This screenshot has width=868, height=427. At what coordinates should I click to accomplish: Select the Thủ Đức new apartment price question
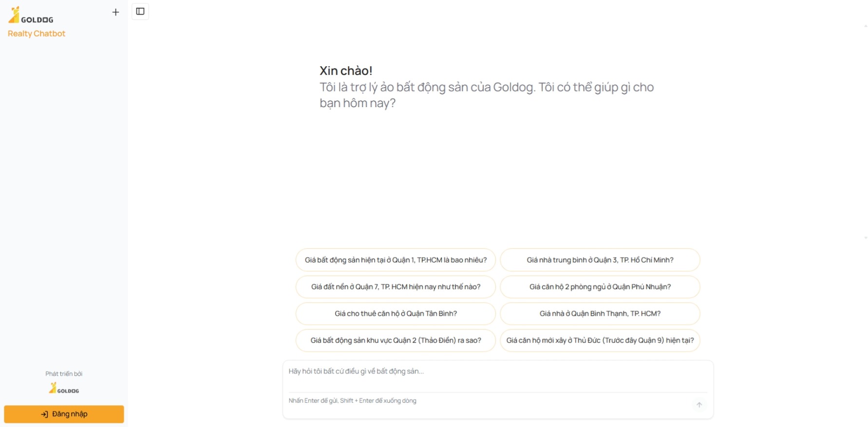[600, 340]
